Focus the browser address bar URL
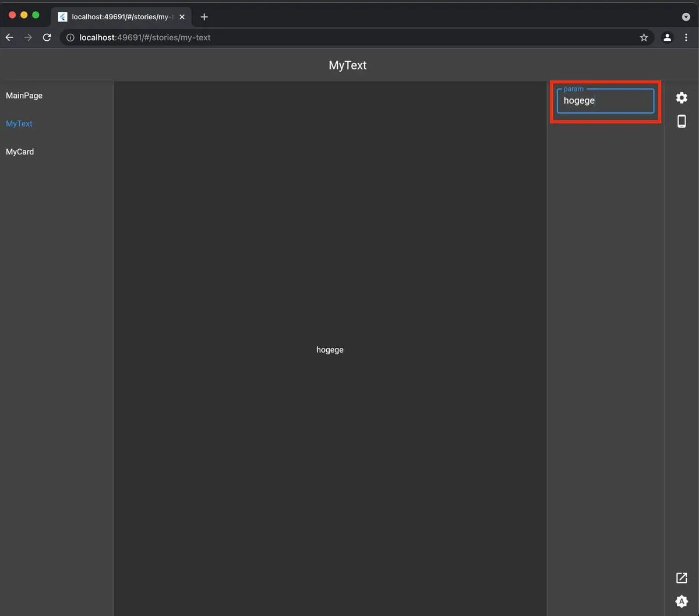The image size is (699, 616). pos(349,37)
